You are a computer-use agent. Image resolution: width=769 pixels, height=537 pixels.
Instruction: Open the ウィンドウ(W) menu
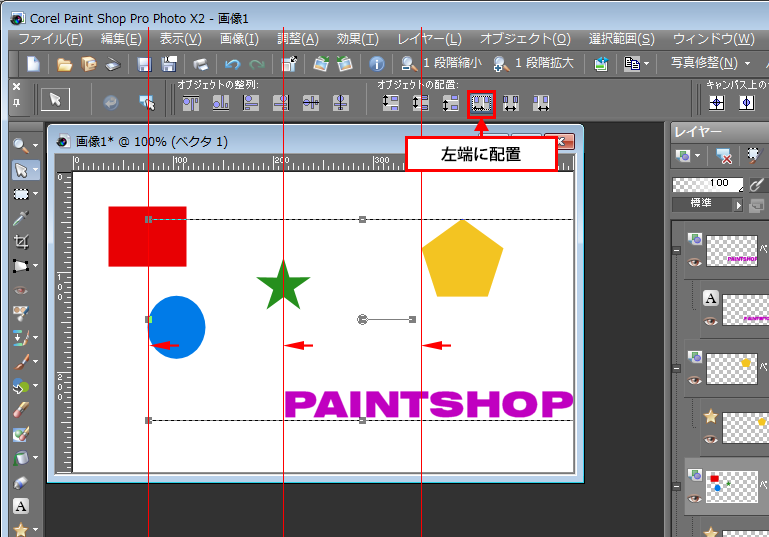point(714,39)
